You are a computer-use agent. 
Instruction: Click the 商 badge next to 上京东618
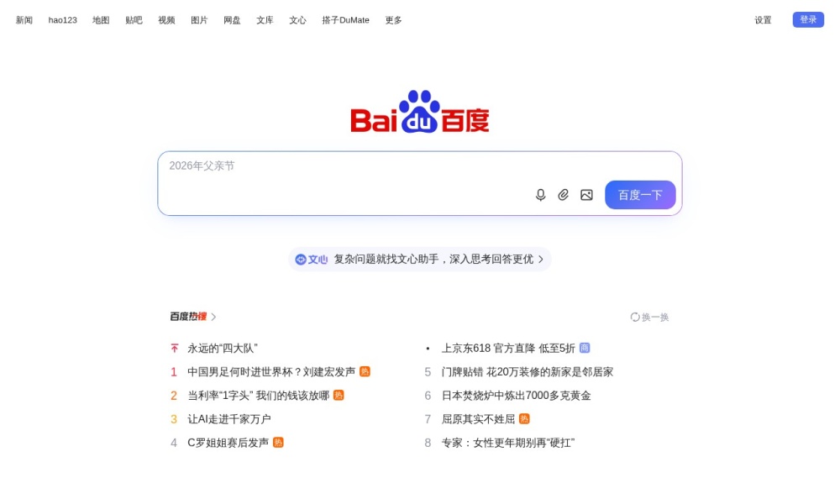585,348
